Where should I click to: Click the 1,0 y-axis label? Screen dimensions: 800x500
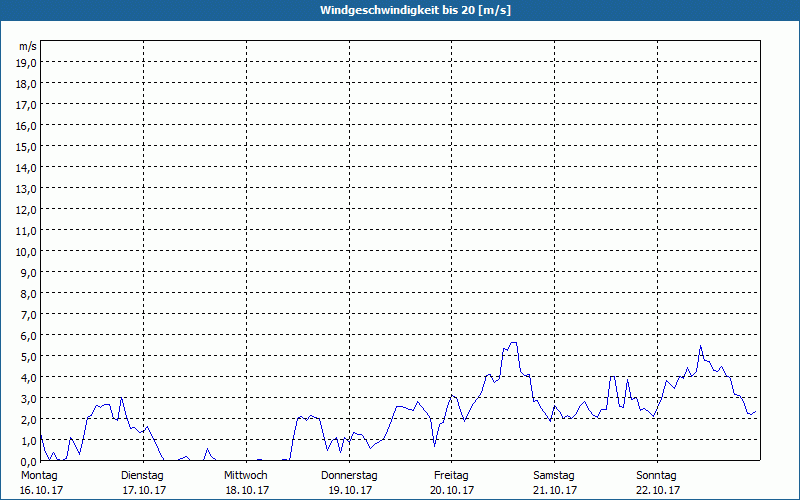click(x=29, y=441)
